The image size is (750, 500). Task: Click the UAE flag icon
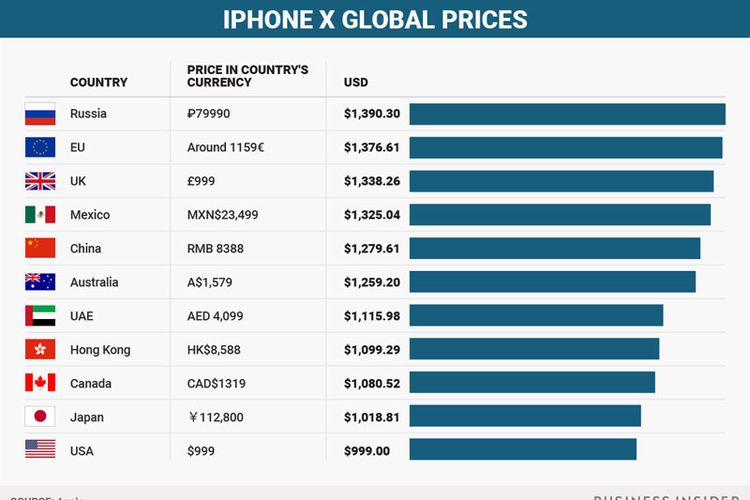pos(40,316)
